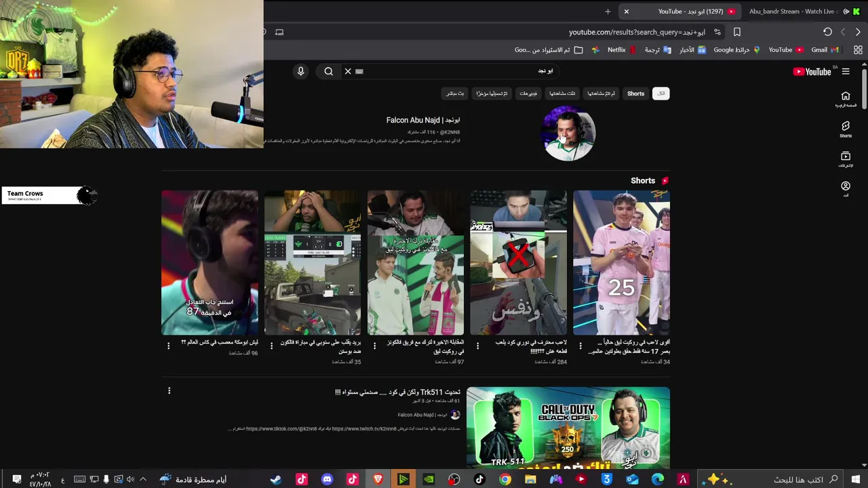Open the on-screen keyboard icon in search box
The width and height of the screenshot is (868, 488).
coord(359,71)
